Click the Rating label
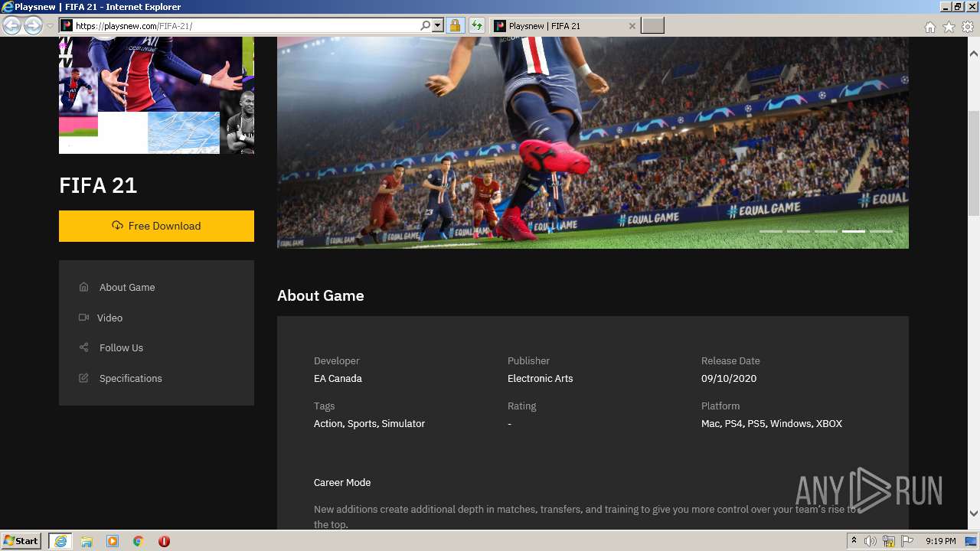This screenshot has height=551, width=980. 521,406
